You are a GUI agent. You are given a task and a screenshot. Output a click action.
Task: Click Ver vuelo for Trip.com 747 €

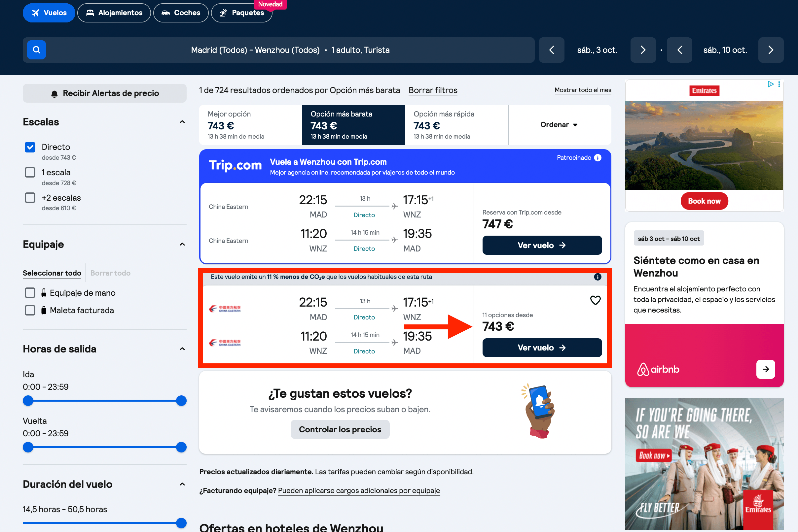[x=542, y=245]
